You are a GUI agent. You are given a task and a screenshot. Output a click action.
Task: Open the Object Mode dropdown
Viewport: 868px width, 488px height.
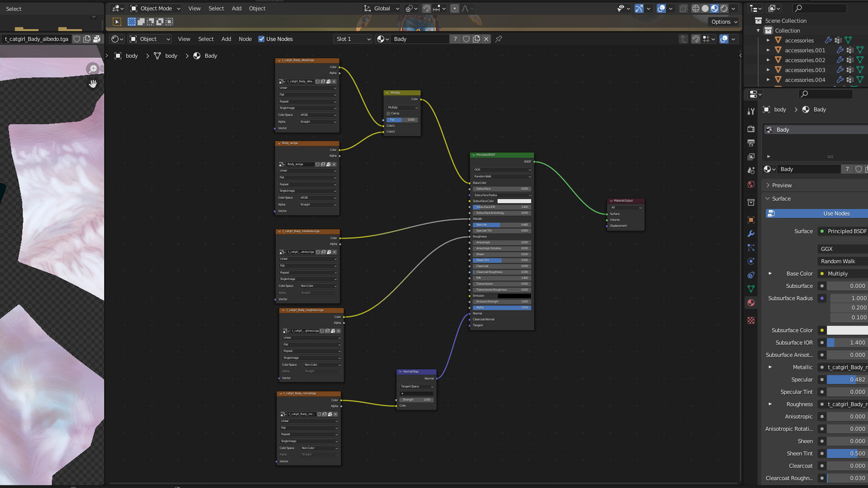click(156, 9)
